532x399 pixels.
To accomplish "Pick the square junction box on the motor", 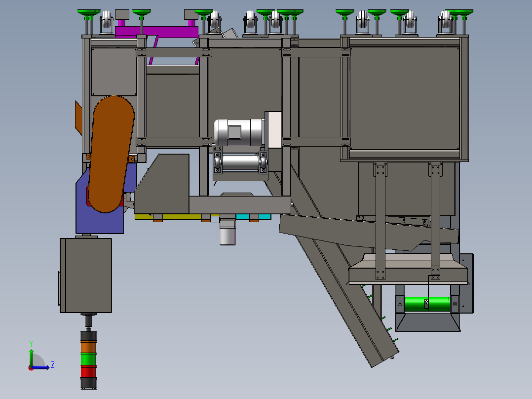I will click(x=234, y=132).
